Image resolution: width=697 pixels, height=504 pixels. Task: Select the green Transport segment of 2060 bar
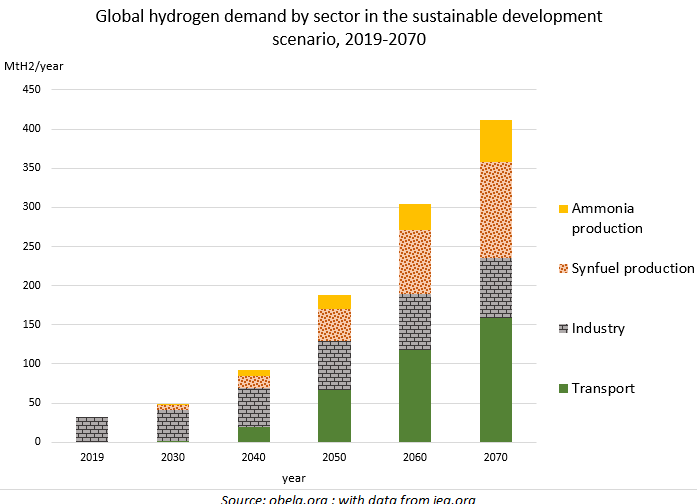pyautogui.click(x=415, y=395)
